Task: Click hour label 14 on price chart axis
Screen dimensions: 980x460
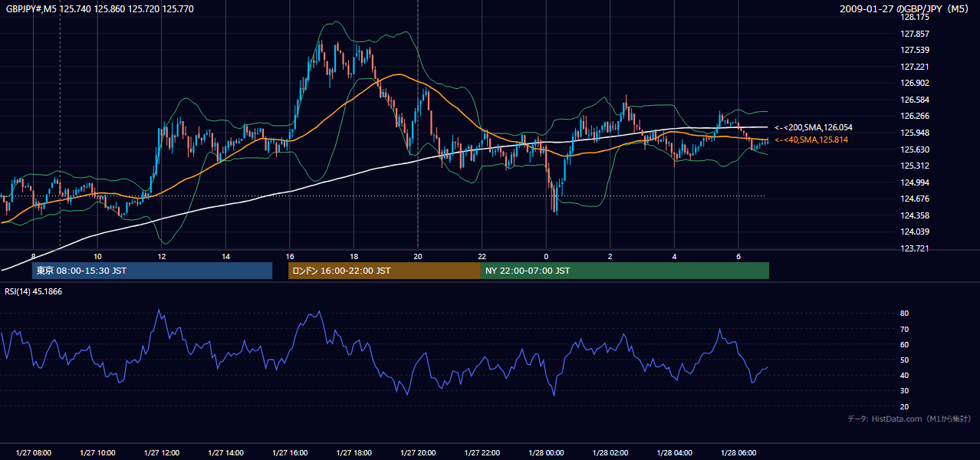Action: [x=225, y=256]
